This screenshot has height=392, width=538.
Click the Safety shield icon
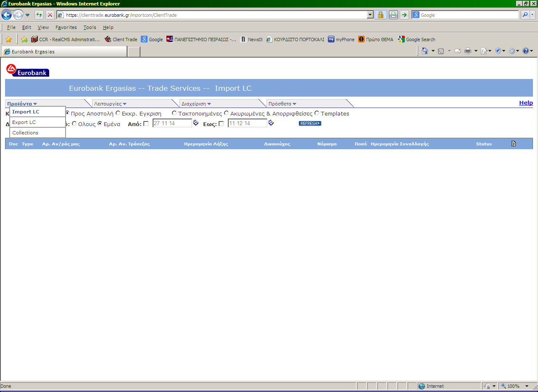pyautogui.click(x=498, y=51)
